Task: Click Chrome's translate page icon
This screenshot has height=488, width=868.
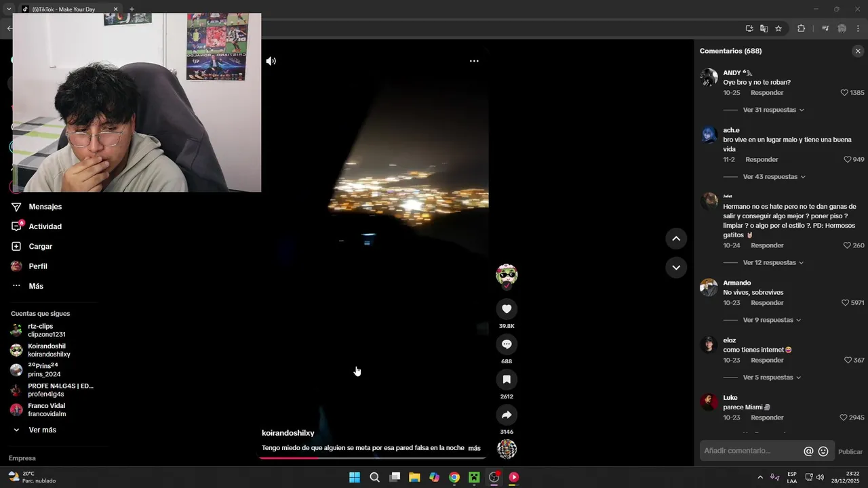Action: point(764,28)
